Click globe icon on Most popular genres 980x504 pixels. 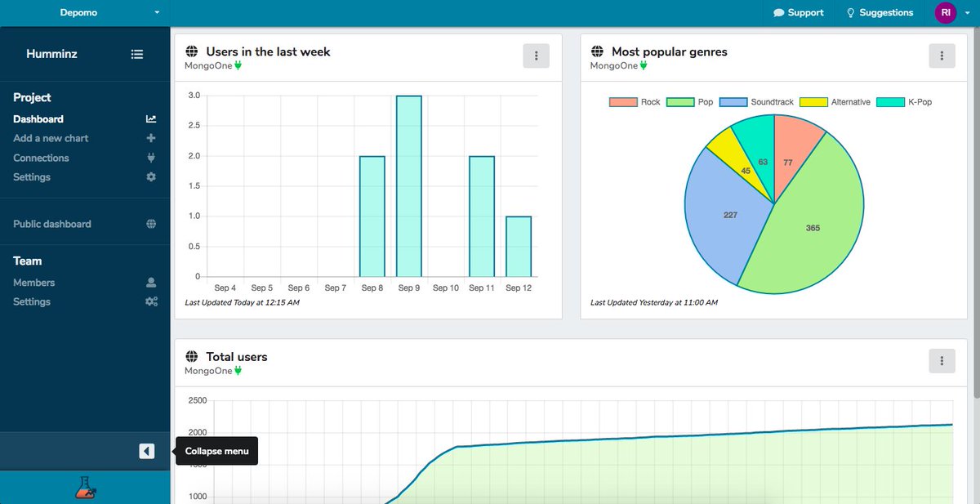(597, 51)
